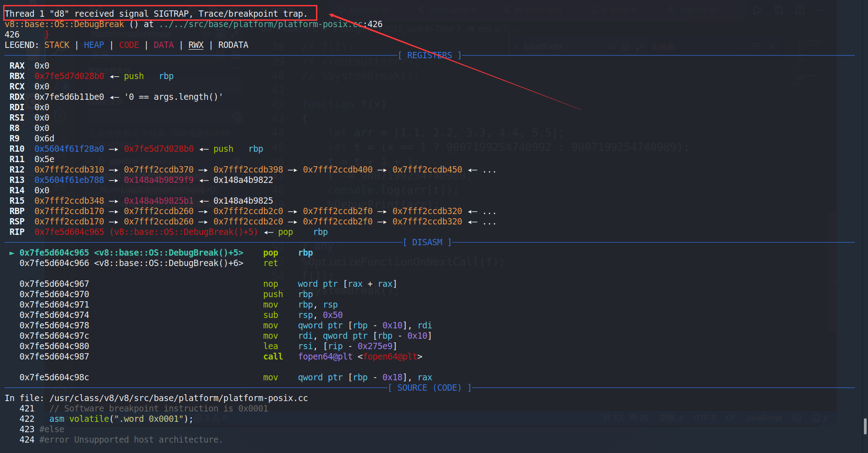Toggle Match Whole Word in find widget
This screenshot has height=453, width=868.
pos(626,47)
